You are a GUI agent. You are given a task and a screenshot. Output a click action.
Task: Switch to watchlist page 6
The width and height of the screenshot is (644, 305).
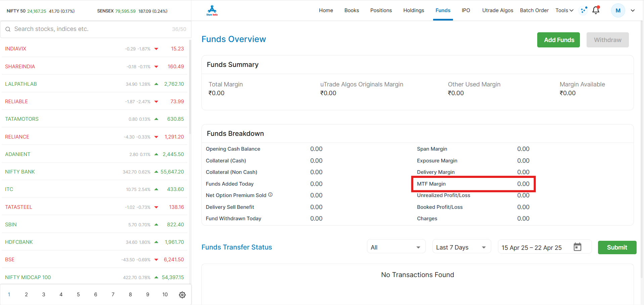click(x=96, y=294)
